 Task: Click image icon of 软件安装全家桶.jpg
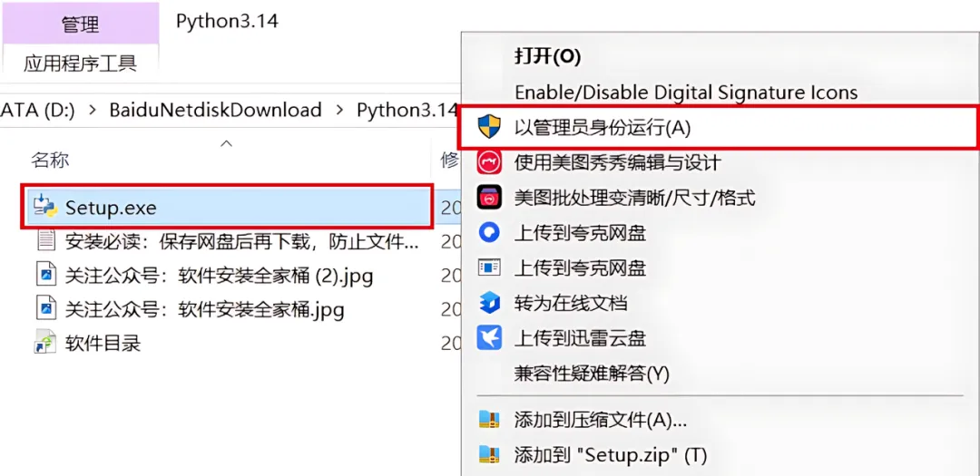[45, 308]
